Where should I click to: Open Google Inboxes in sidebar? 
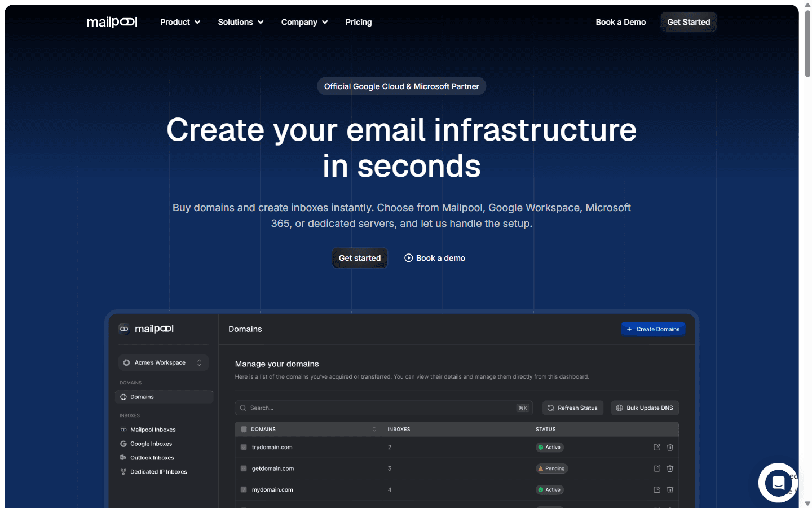146,444
